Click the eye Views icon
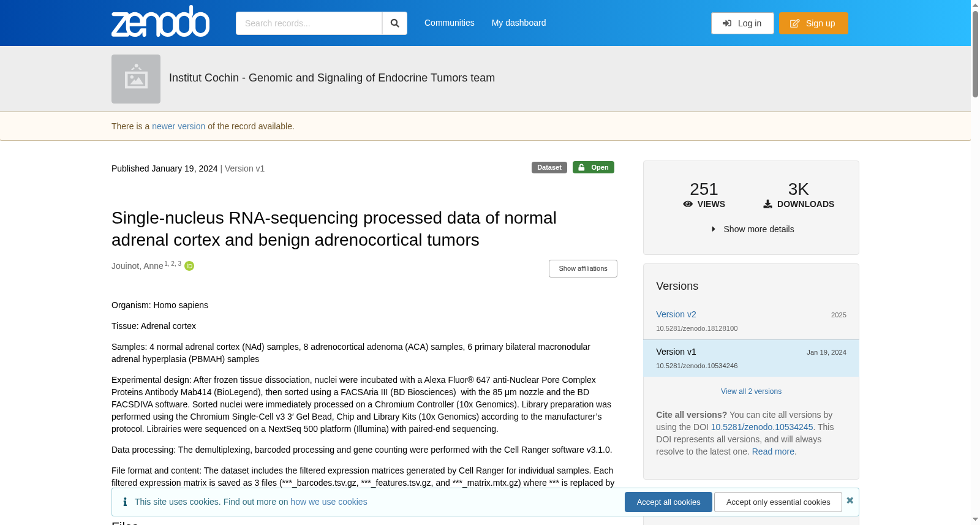The height and width of the screenshot is (525, 980). [688, 204]
